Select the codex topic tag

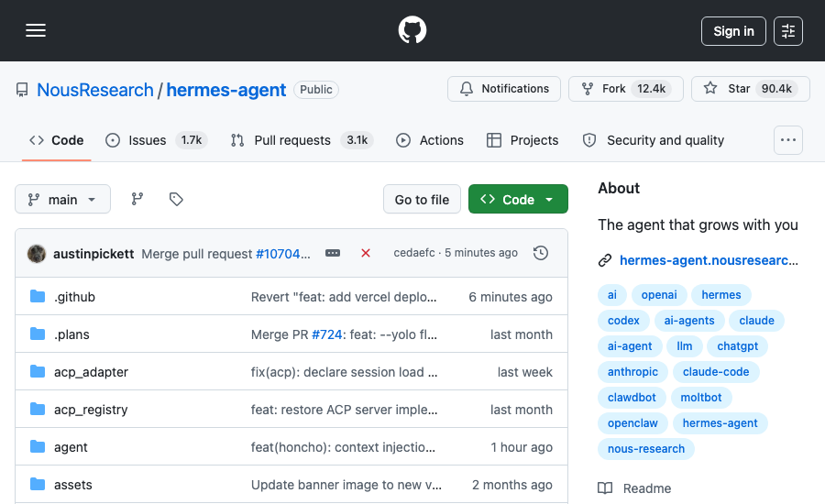tap(623, 321)
